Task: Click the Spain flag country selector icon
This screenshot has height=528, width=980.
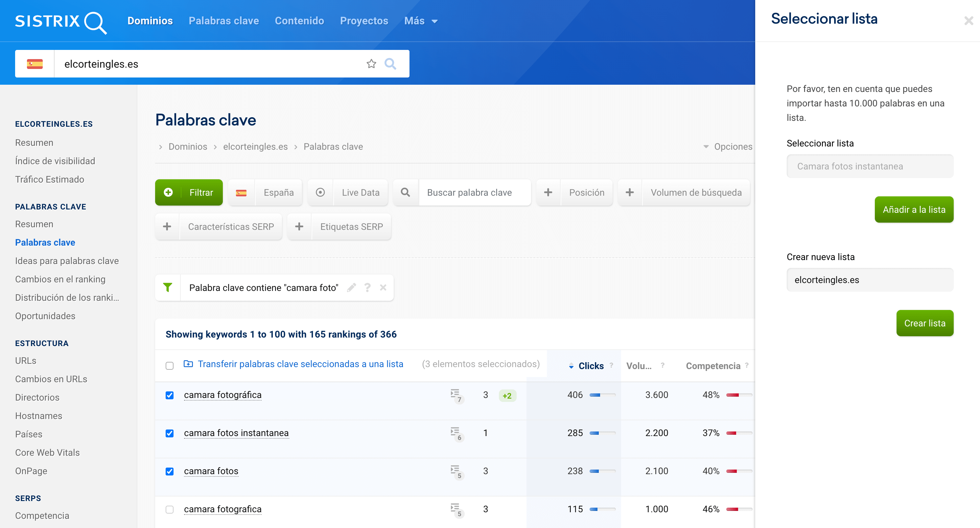Action: click(35, 64)
